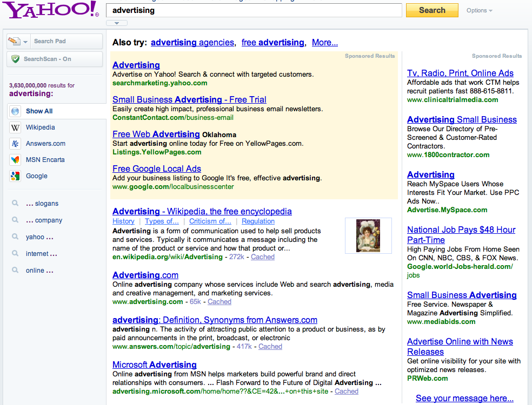Open the Options dropdown menu
This screenshot has height=405, width=532.
click(480, 10)
